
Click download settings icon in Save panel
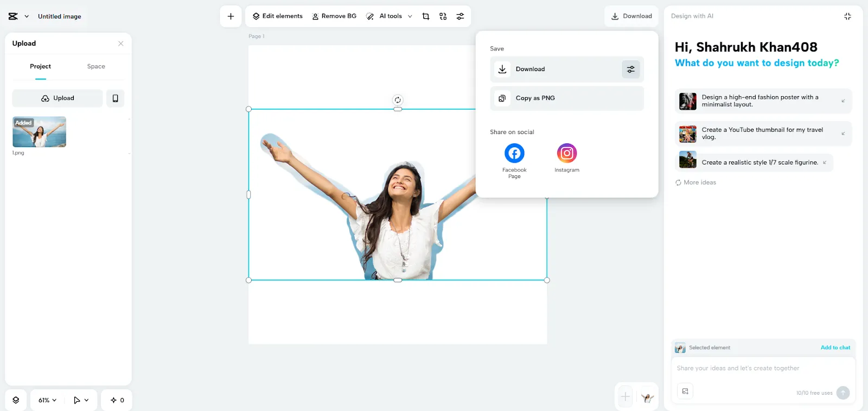pos(630,69)
